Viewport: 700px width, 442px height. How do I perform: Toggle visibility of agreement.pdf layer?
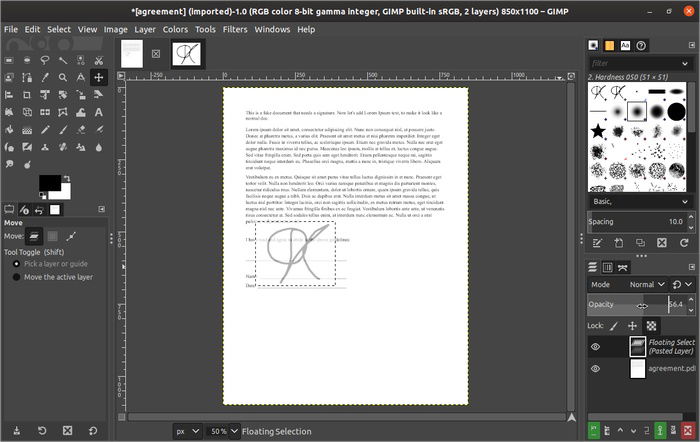tap(595, 369)
